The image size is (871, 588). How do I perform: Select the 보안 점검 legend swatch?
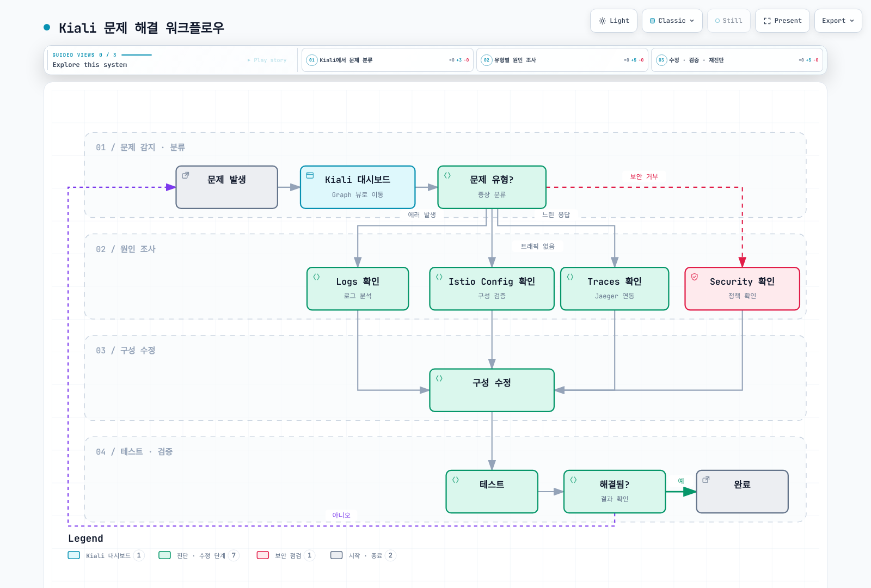tap(263, 555)
